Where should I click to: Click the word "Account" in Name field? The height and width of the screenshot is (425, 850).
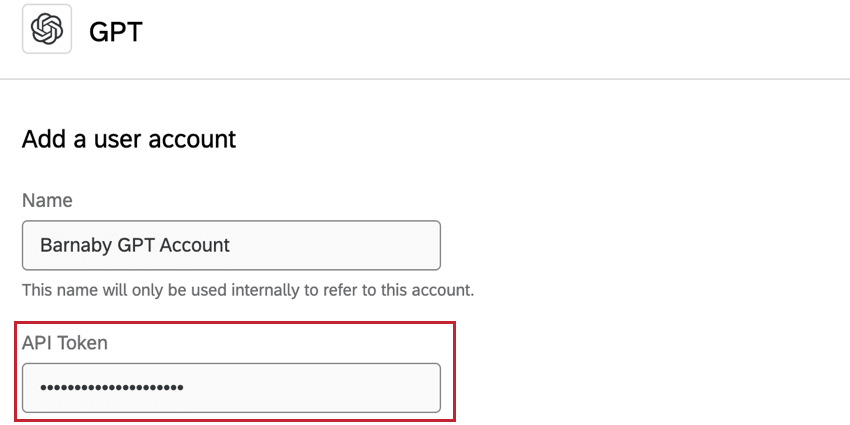click(196, 245)
